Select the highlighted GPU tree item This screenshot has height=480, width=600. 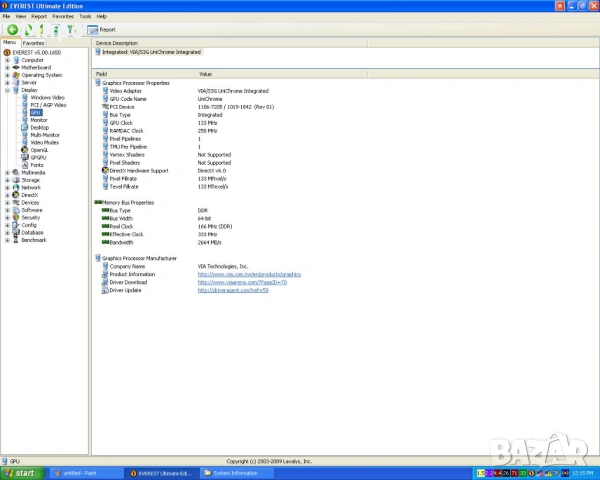click(36, 113)
